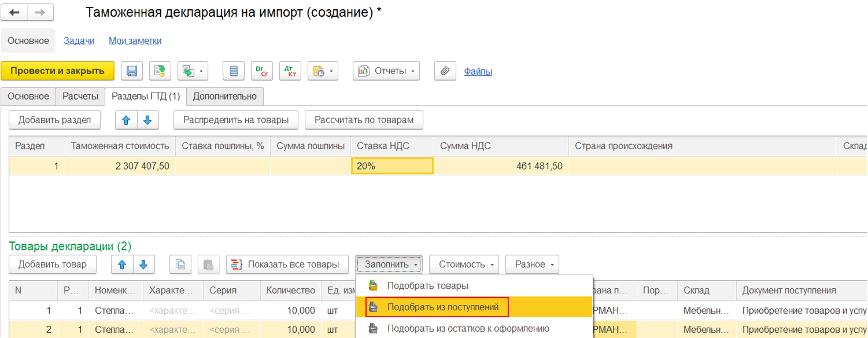868x338 pixels.
Task: Move goods row down with blue arrow
Action: [x=144, y=264]
